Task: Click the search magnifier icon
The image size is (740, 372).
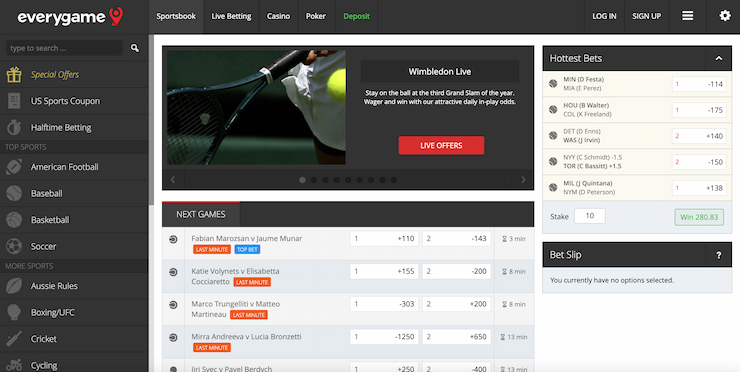Action: 135,48
